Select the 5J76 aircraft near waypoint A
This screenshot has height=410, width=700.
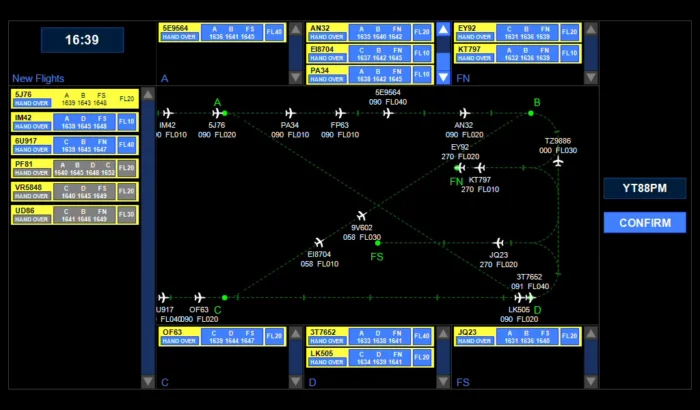217,113
